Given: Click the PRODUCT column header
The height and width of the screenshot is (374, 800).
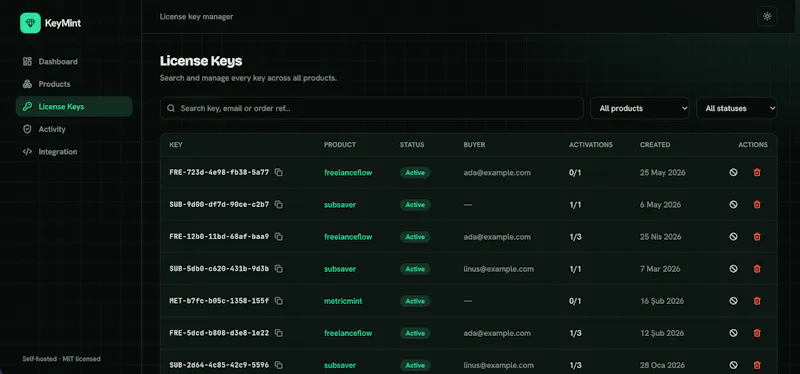Looking at the screenshot, I should (x=340, y=145).
